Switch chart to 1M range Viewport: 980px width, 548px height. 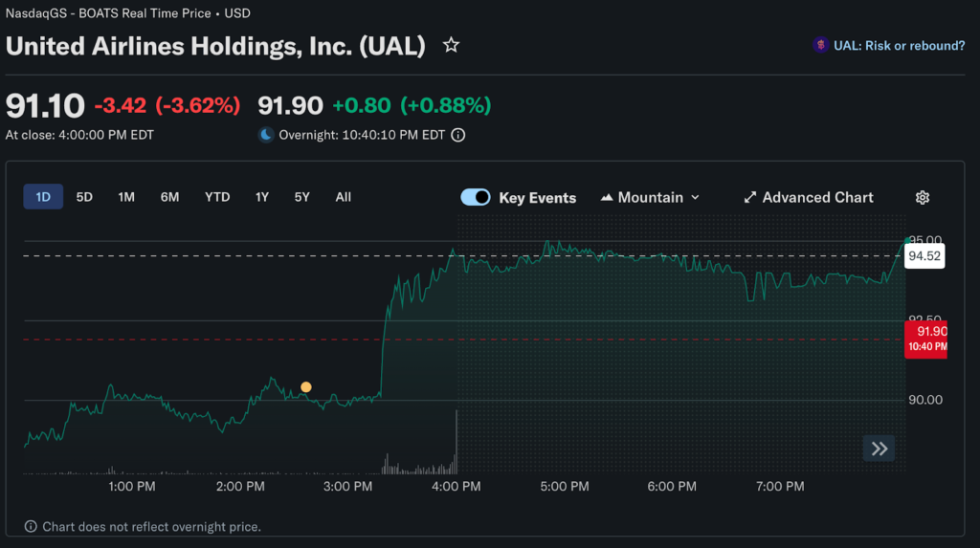tap(126, 197)
